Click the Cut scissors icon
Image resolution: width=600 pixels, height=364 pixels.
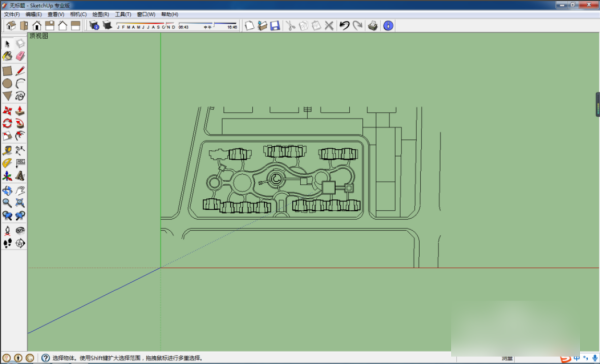tap(291, 26)
